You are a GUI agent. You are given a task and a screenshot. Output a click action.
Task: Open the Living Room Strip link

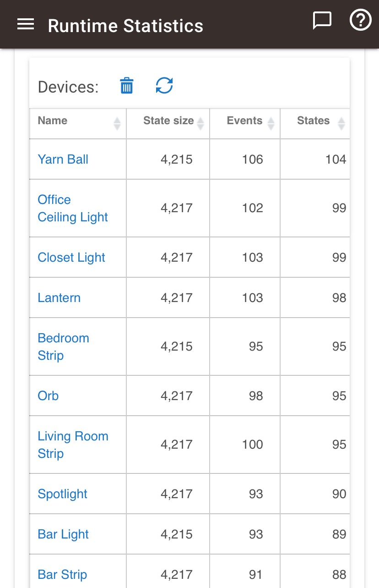[x=73, y=445]
